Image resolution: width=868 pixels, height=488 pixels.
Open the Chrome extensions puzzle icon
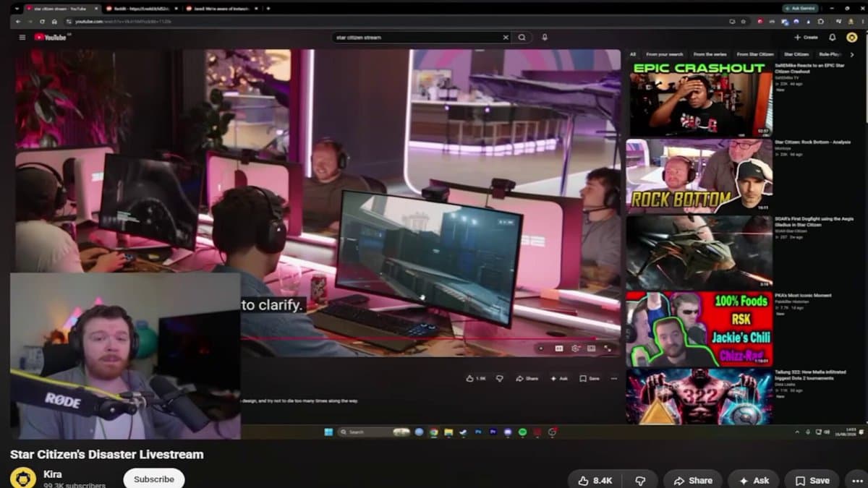point(821,22)
